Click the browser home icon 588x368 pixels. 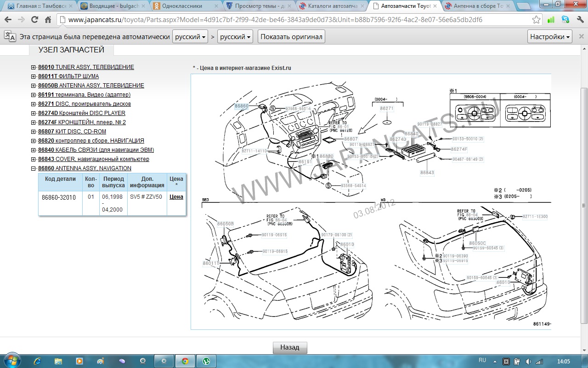(x=48, y=20)
